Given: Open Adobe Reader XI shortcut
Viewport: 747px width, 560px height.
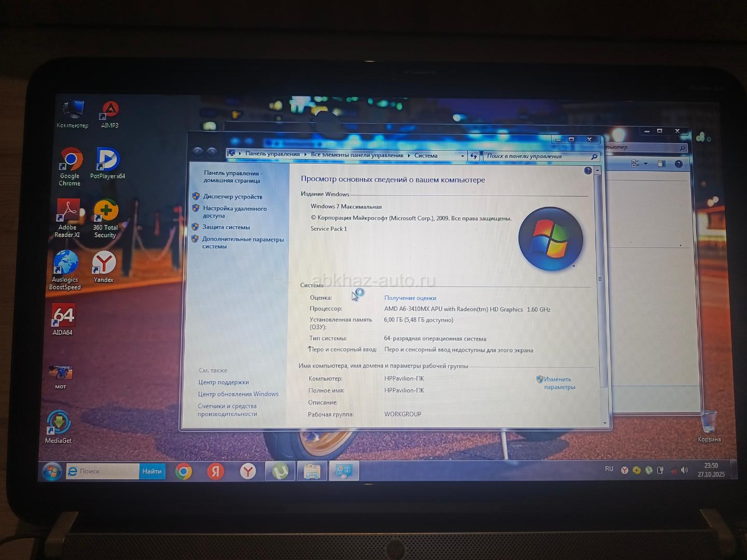Looking at the screenshot, I should (68, 213).
